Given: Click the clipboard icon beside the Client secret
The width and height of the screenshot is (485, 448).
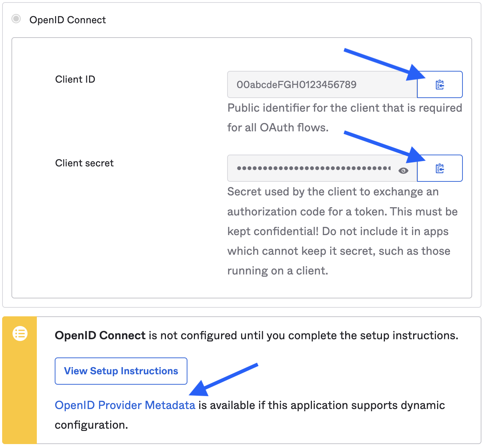Looking at the screenshot, I should pos(440,168).
